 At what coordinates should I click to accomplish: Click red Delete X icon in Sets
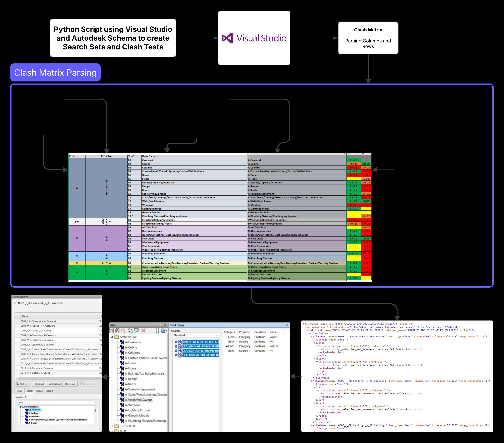144,331
